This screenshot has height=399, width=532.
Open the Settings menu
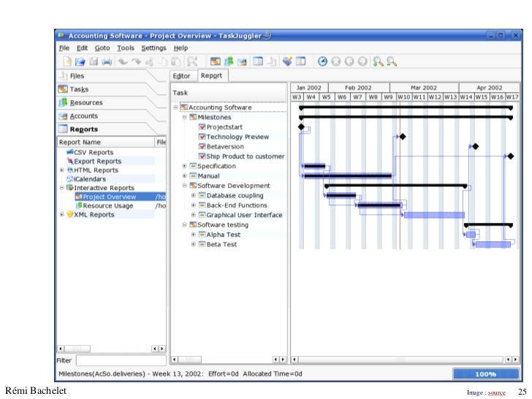pos(153,47)
